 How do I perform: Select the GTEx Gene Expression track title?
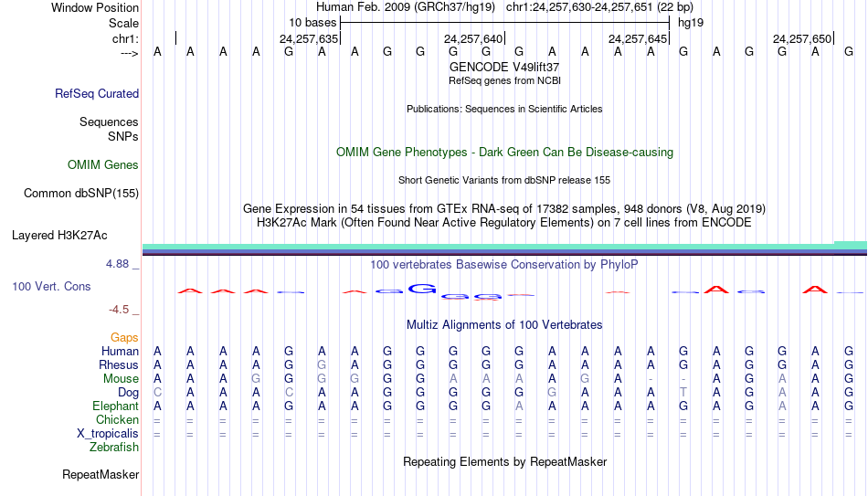click(x=504, y=208)
